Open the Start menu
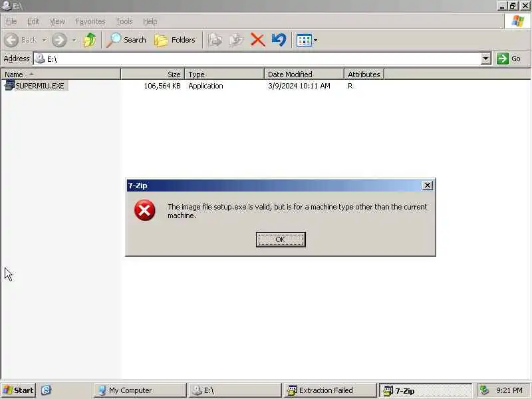Screen dimensions: 532x399 click(19, 390)
